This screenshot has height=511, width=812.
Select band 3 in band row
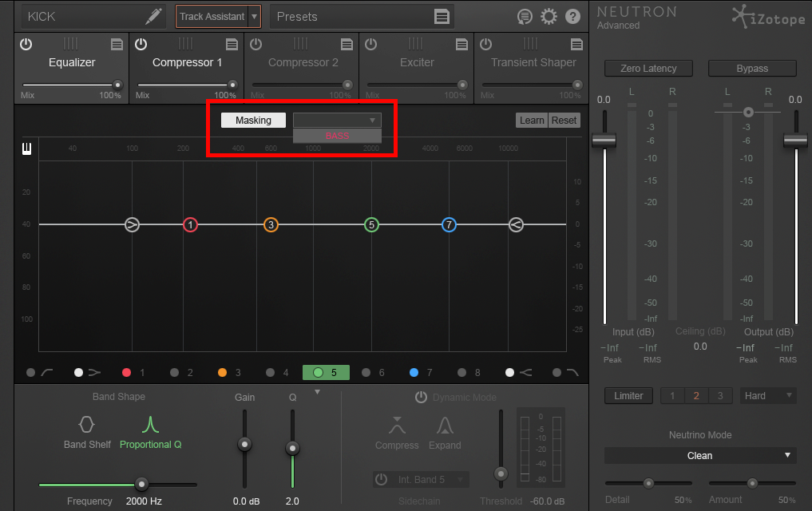229,372
